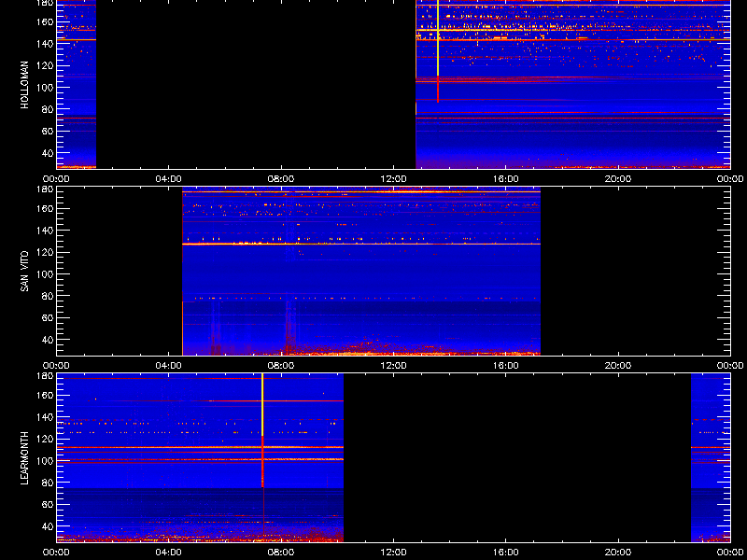The width and height of the screenshot is (747, 560).
Task: Click the 12:00 label under Learmonth panel
Action: tap(393, 553)
